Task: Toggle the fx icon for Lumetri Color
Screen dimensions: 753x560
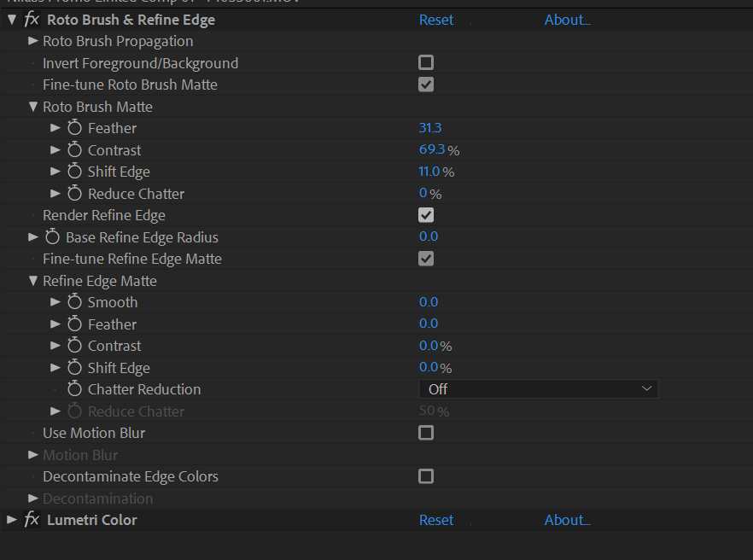Action: point(32,520)
